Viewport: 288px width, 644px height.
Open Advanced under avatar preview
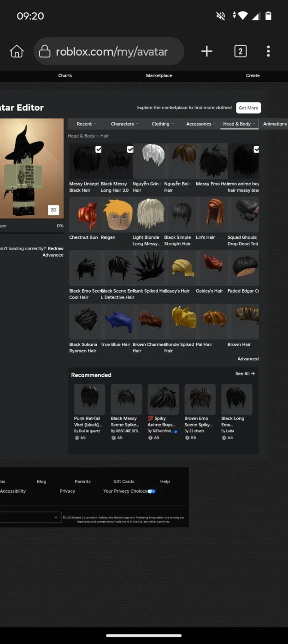point(53,255)
